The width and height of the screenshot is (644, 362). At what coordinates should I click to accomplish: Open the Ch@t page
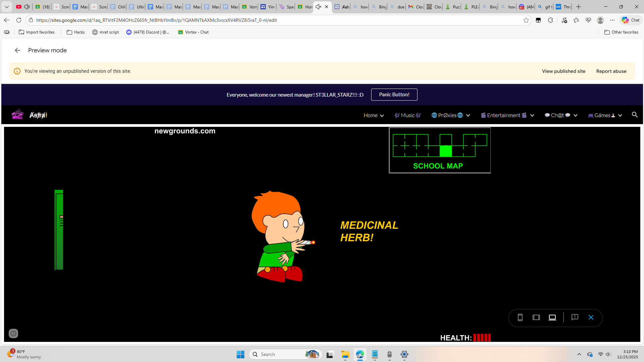pyautogui.click(x=557, y=115)
